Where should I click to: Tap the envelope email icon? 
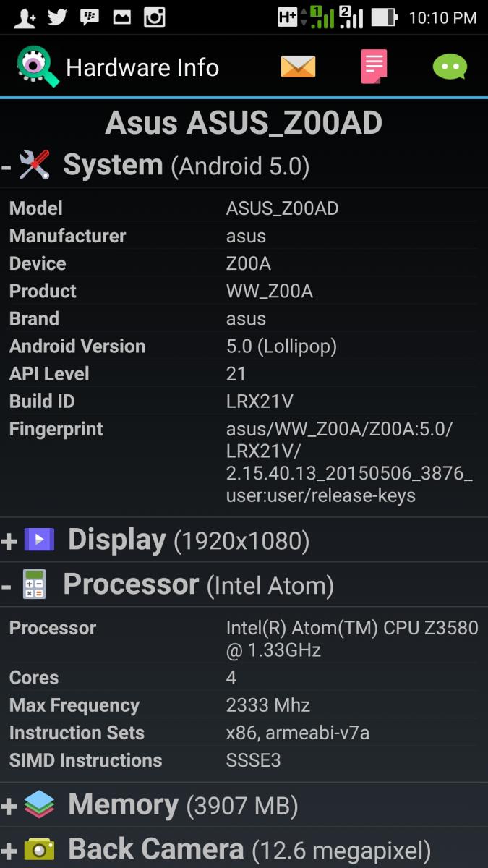click(x=298, y=67)
